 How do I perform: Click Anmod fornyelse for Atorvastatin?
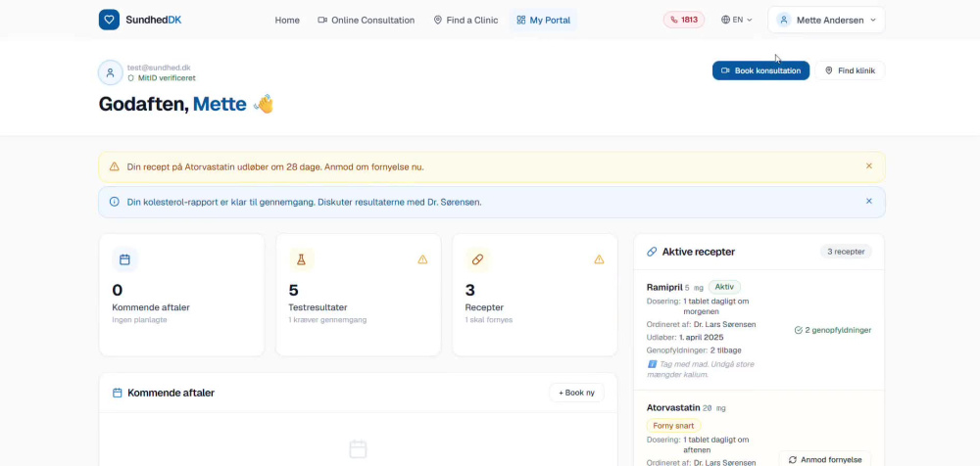[825, 460]
